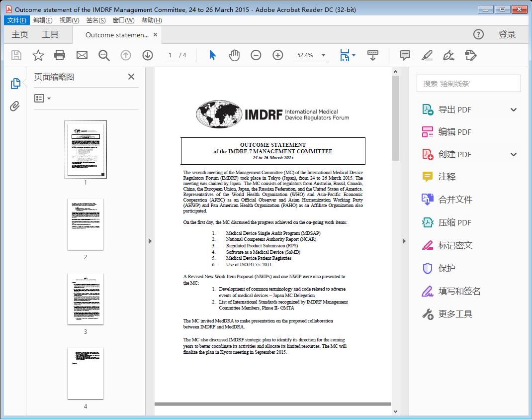The width and height of the screenshot is (532, 419).
Task: Activate the Hand pan tool
Action: (x=234, y=55)
